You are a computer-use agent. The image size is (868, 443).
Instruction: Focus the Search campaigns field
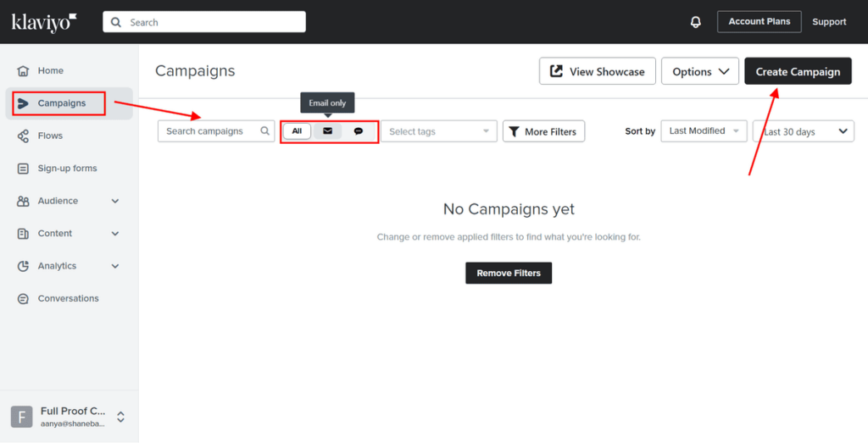[216, 131]
